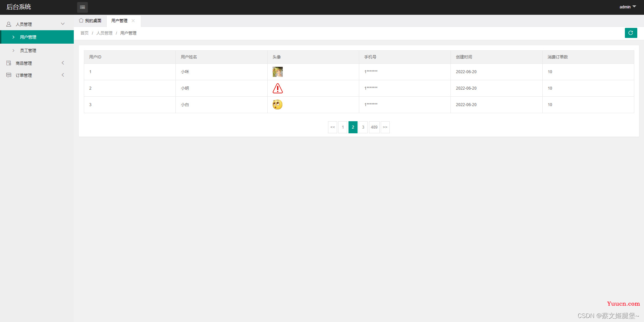Toggle the hamburger menu sidebar button

pos(83,7)
